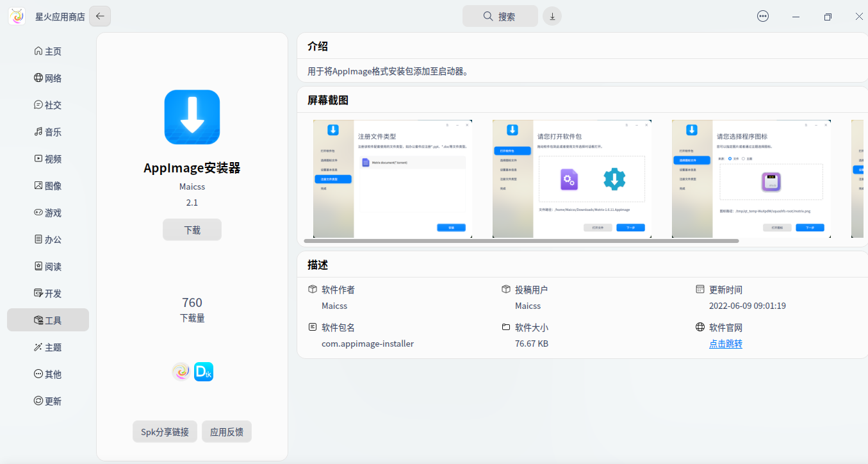
Task: Open the 阅读 category
Action: pos(48,267)
